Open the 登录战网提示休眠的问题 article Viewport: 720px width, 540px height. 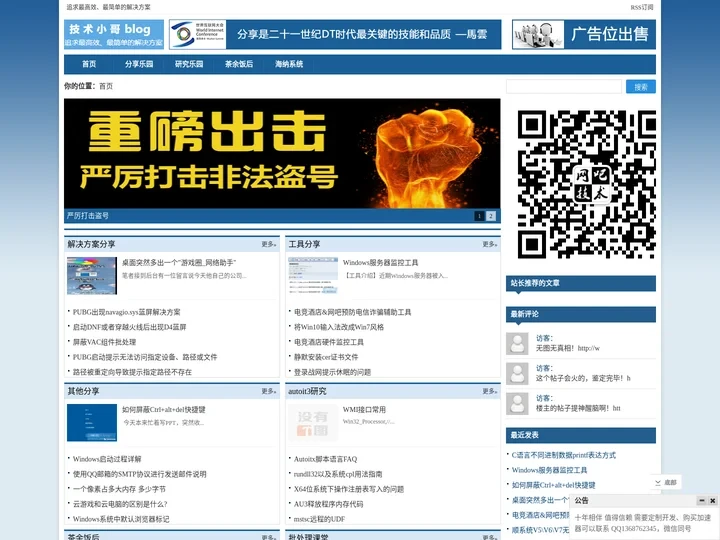332,372
